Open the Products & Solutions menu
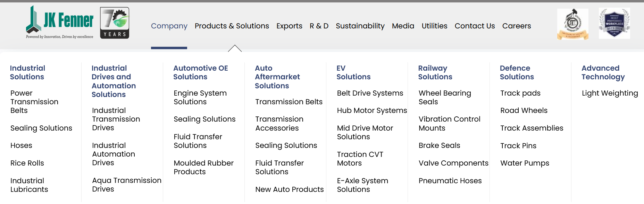 [232, 26]
